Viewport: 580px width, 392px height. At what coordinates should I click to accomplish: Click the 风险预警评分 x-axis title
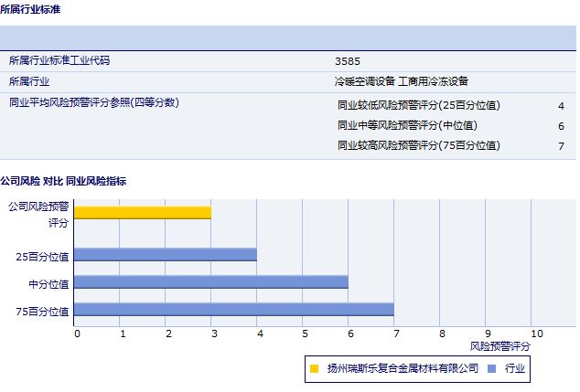500,346
